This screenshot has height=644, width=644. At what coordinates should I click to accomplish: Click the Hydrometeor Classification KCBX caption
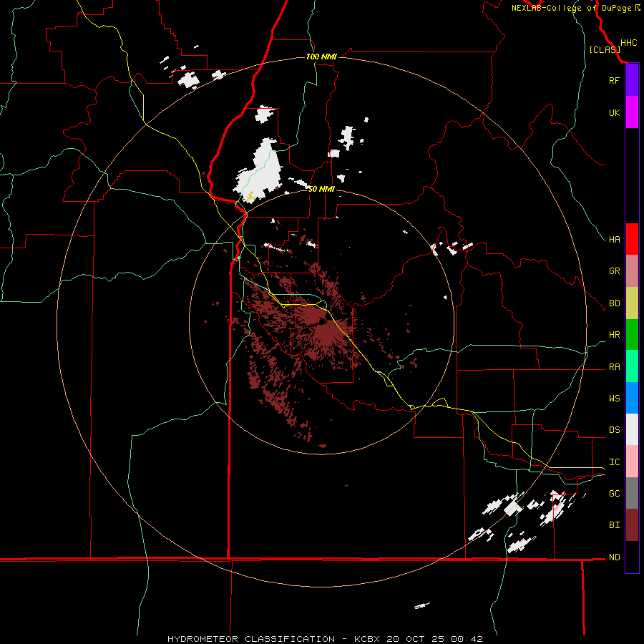[325, 639]
